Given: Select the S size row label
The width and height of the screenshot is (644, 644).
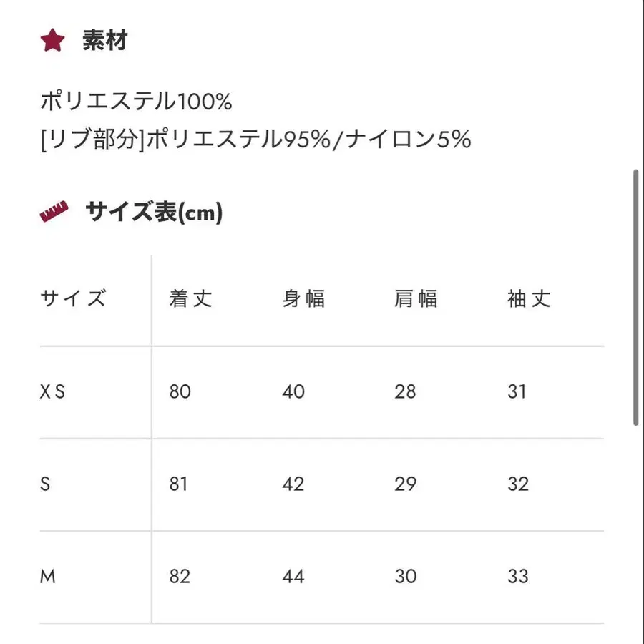Looking at the screenshot, I should pos(46,484).
